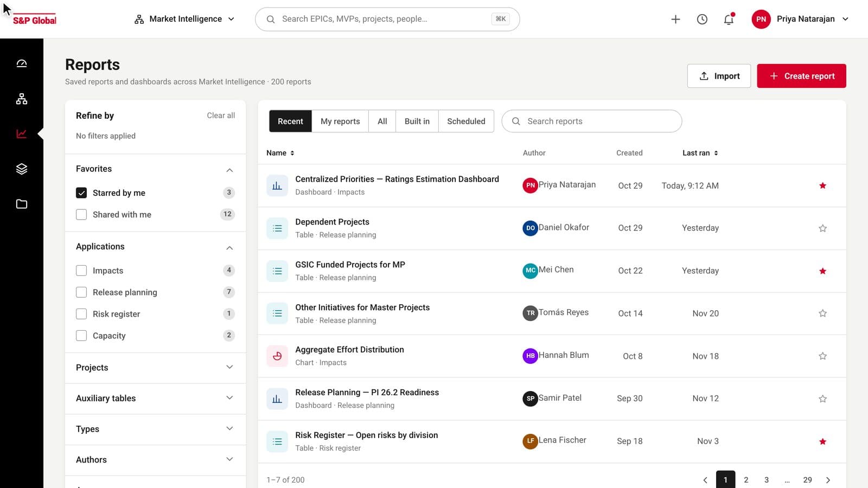Screen dimensions: 868x488
Task: Click the Import button
Action: [719, 76]
